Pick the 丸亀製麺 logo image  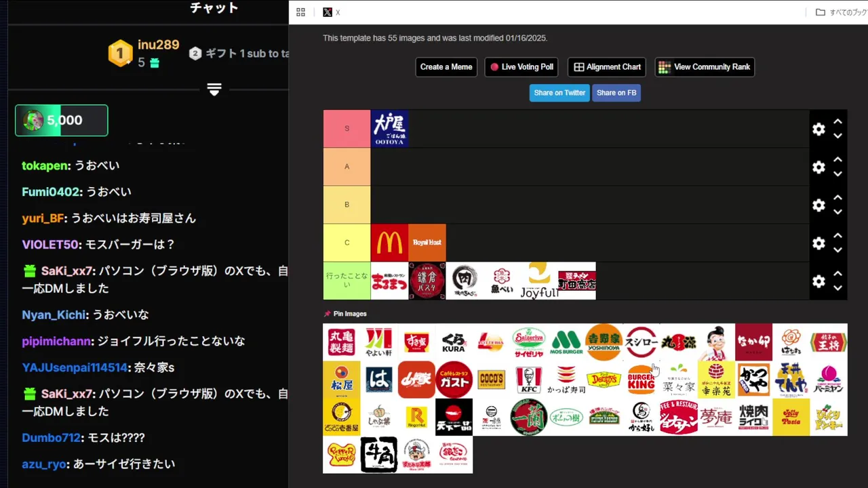[342, 342]
